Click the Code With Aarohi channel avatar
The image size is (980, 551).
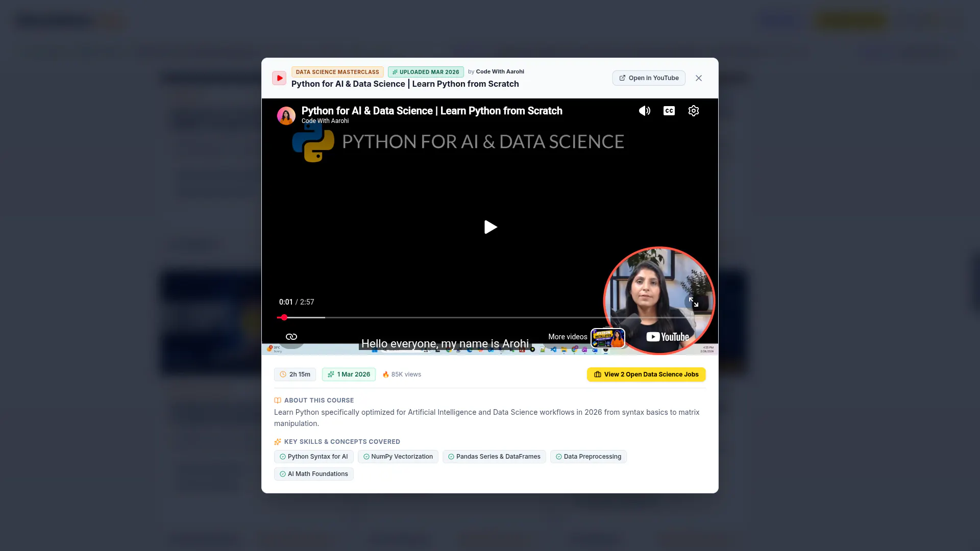click(x=286, y=116)
